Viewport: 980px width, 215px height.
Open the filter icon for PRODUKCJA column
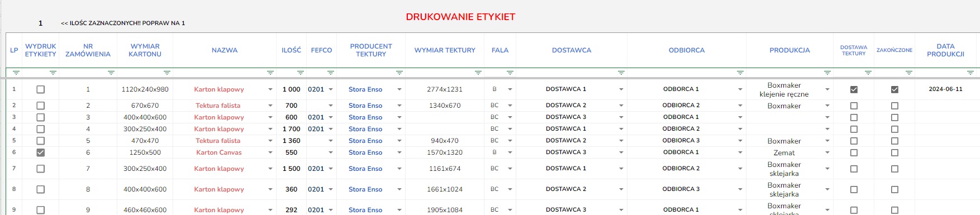point(827,73)
